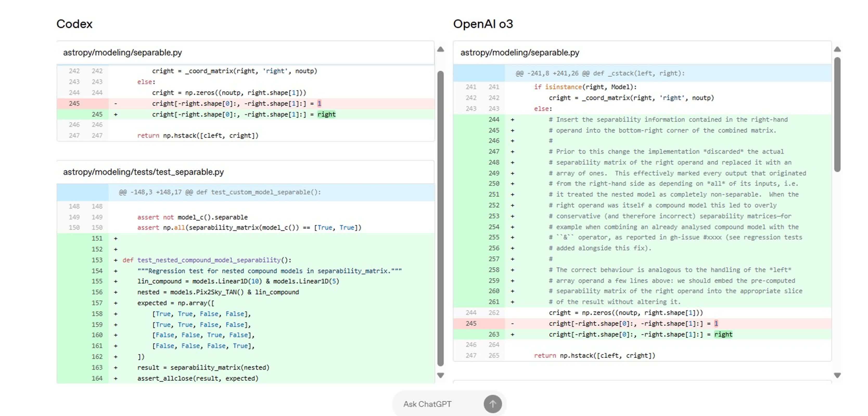Click the plus marker on added line 263
This screenshot has width=868, height=416.
[513, 334]
